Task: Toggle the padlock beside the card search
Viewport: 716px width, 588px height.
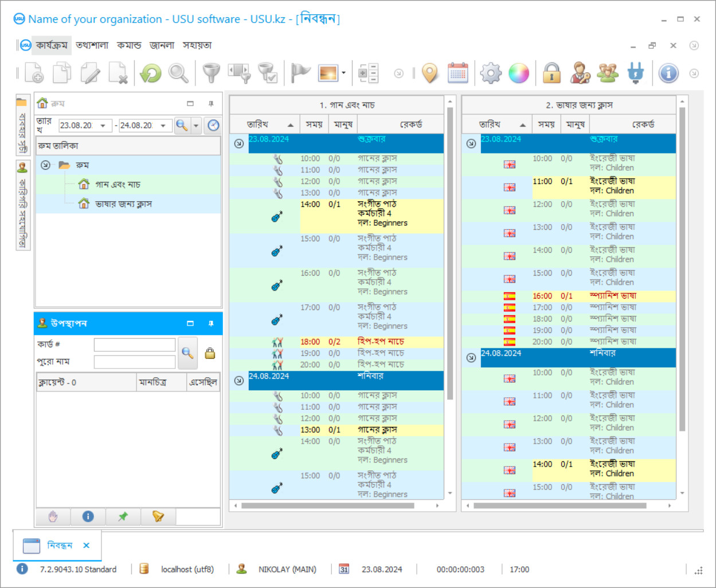Action: [x=210, y=353]
